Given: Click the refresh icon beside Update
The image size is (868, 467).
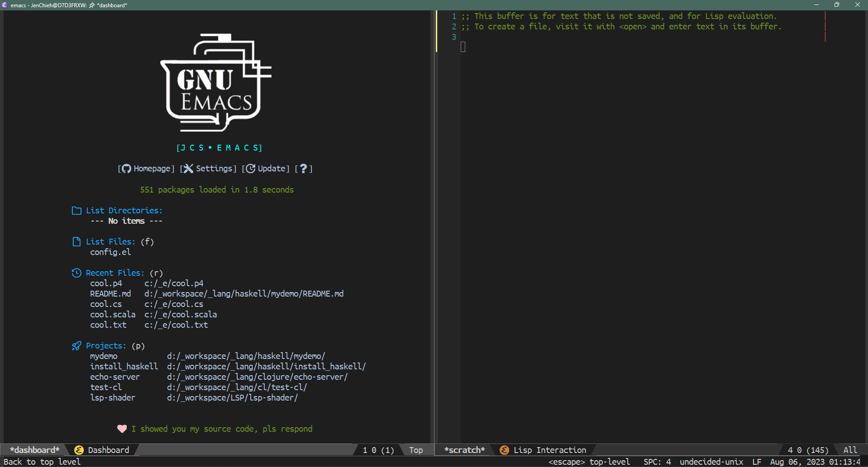Looking at the screenshot, I should (250, 169).
